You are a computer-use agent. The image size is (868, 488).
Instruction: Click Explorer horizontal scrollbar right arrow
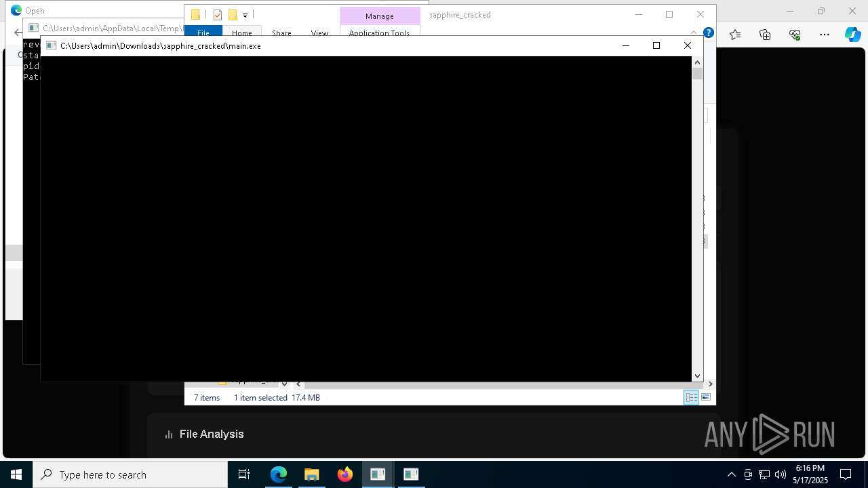pyautogui.click(x=709, y=384)
